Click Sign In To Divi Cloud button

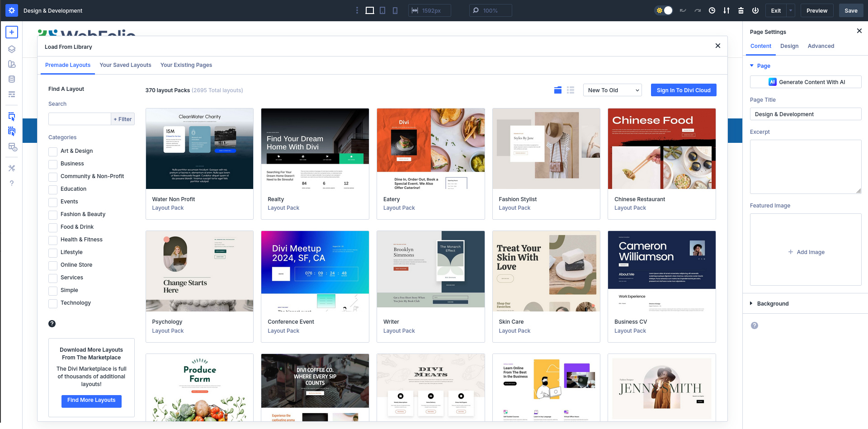click(x=684, y=90)
